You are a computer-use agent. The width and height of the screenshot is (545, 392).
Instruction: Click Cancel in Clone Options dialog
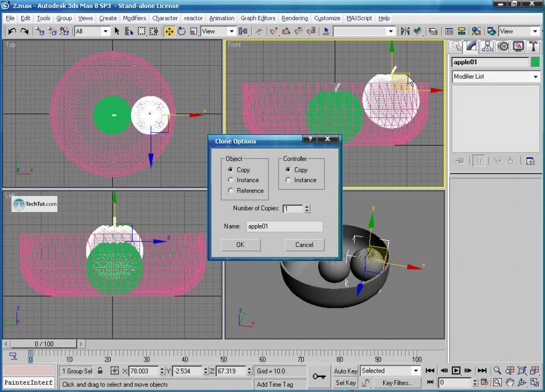pos(305,245)
